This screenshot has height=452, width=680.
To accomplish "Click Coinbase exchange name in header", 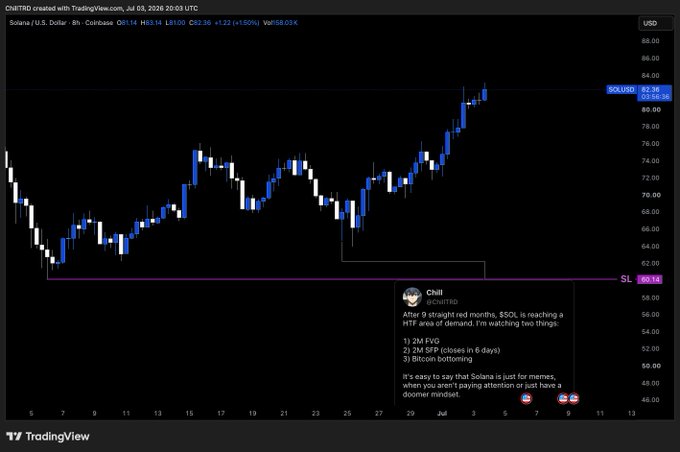I will click(99, 23).
